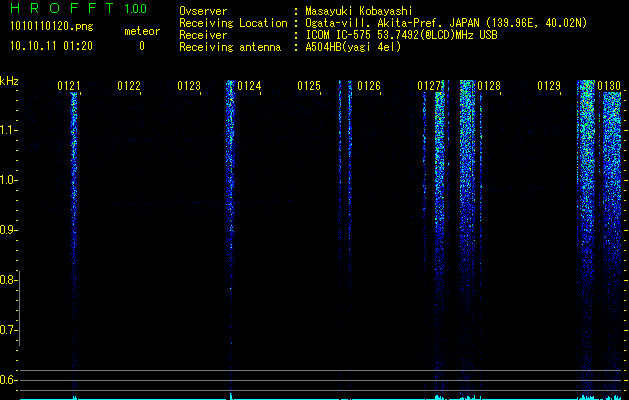Click the Ogata-vill. Akita-Pref. JAPAN location text
This screenshot has width=629, height=400.
[x=446, y=23]
